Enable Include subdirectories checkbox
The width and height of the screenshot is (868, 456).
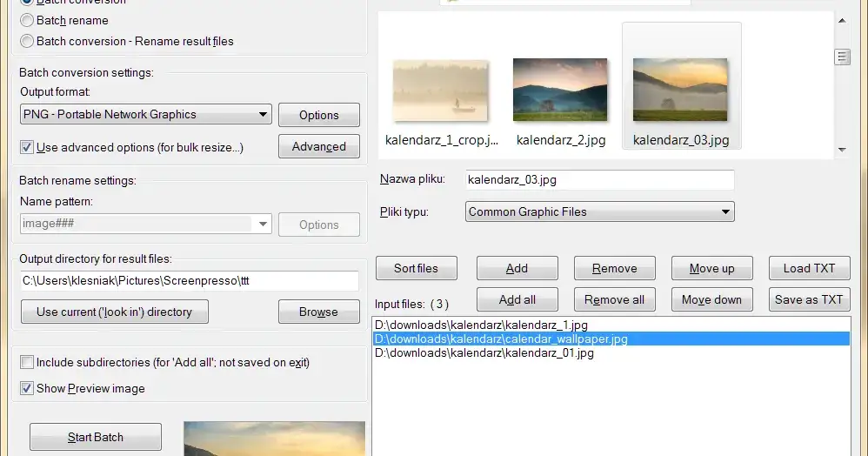[x=27, y=362]
